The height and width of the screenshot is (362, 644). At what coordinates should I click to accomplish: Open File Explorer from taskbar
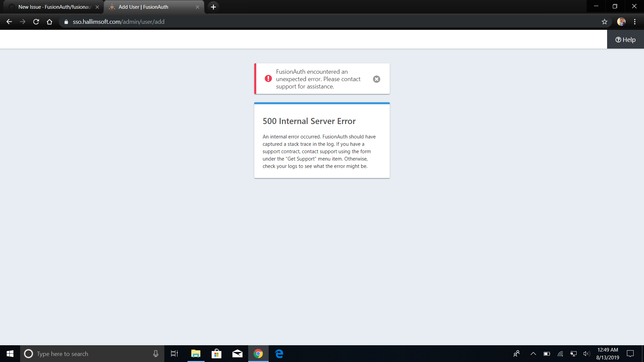196,354
